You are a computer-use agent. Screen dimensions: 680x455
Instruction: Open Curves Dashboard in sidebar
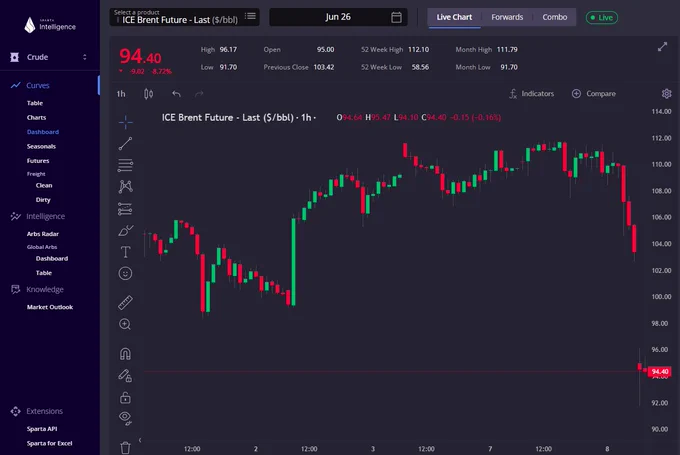pos(43,132)
